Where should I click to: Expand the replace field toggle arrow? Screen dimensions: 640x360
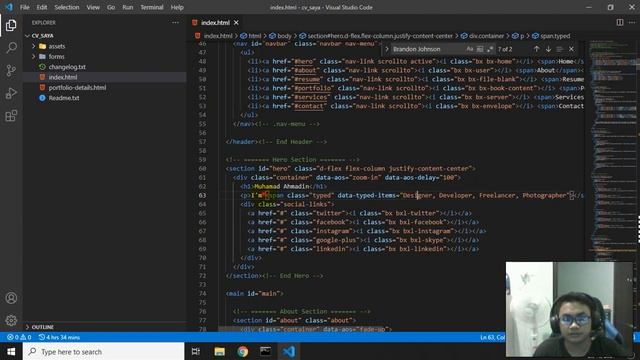pos(387,49)
